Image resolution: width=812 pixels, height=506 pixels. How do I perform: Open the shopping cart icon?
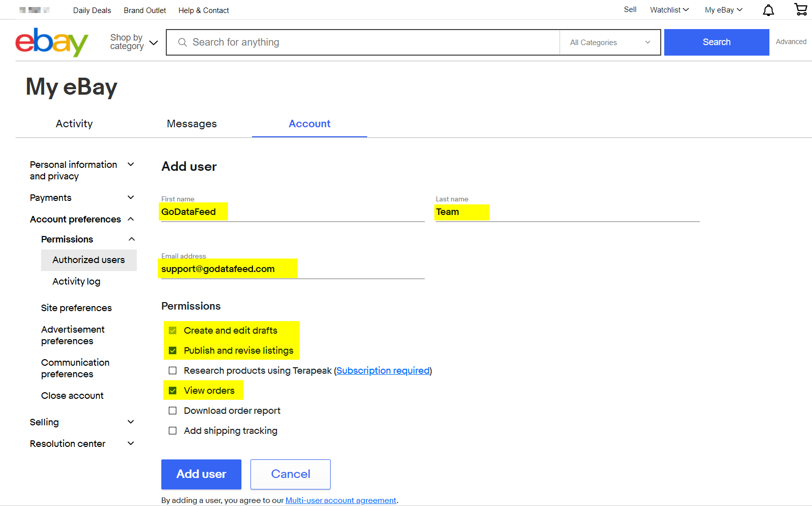click(800, 10)
